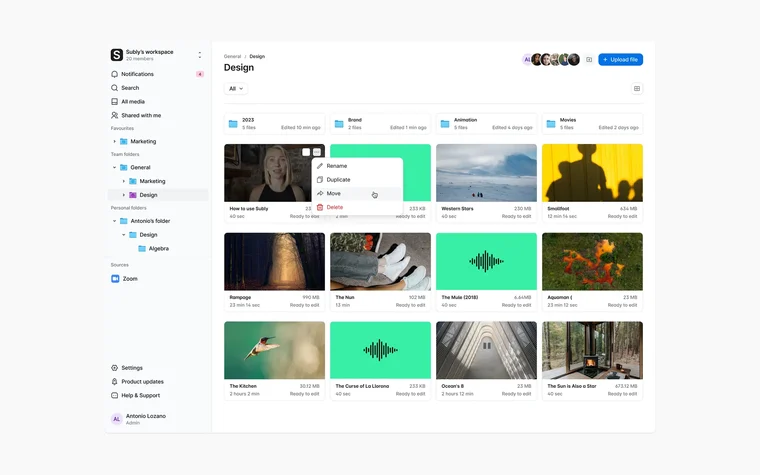Click the Marketing folder icon under General
Image resolution: width=760 pixels, height=475 pixels.
coord(133,181)
